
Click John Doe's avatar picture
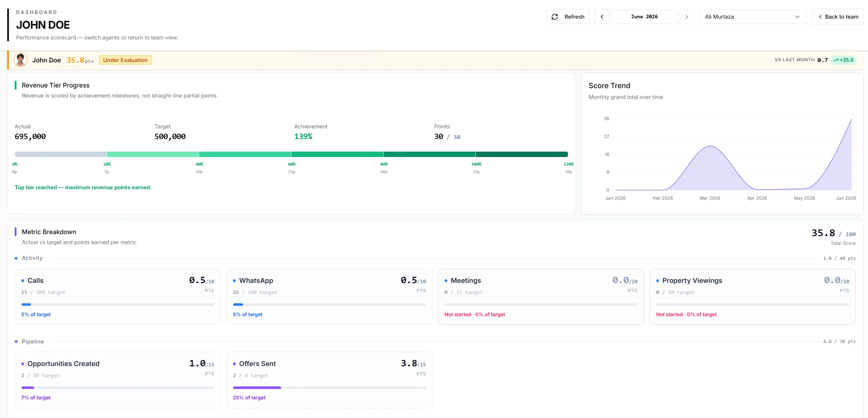coord(20,60)
